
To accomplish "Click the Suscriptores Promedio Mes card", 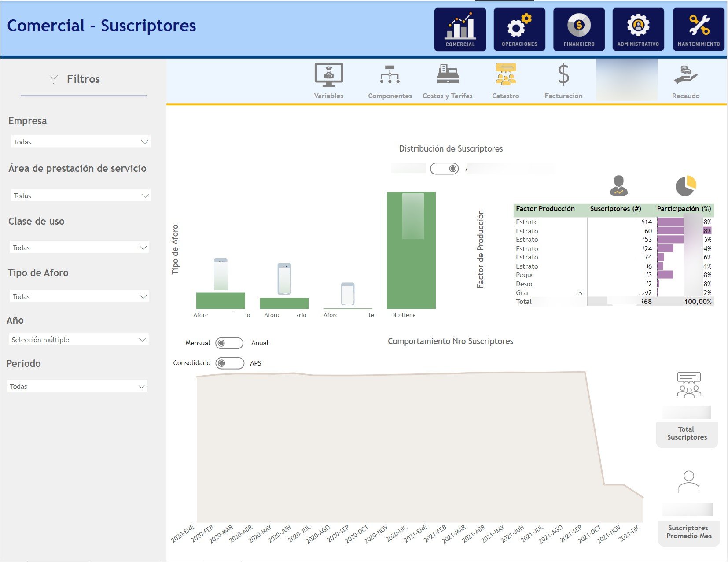I will pyautogui.click(x=689, y=532).
